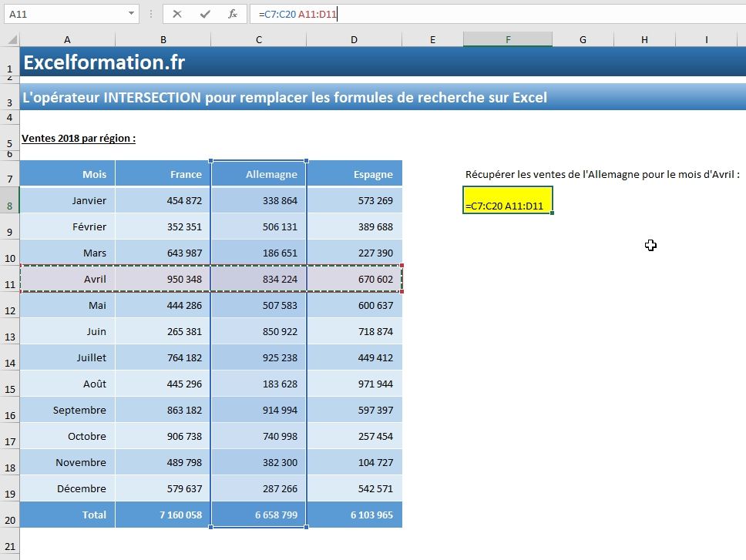The height and width of the screenshot is (560, 746).
Task: Open the Insert Function fx dialog
Action: point(233,15)
